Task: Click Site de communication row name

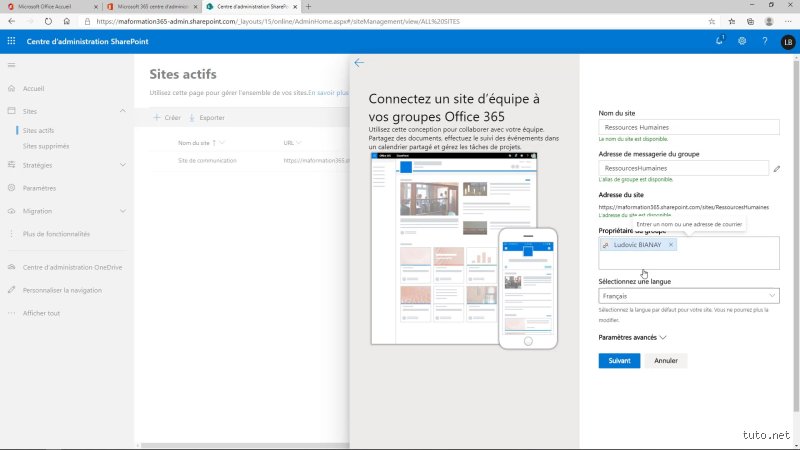Action: tap(207, 161)
